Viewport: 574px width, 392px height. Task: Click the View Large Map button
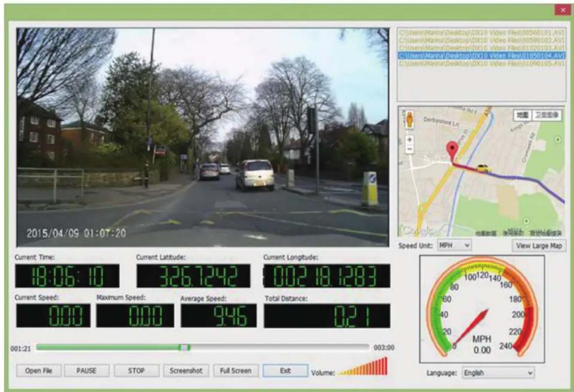pos(539,246)
